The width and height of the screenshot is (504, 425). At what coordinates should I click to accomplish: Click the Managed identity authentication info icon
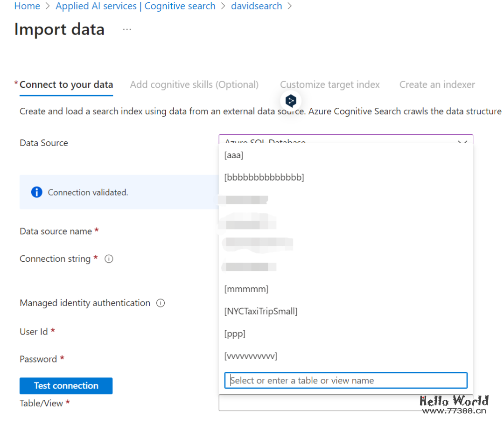161,303
